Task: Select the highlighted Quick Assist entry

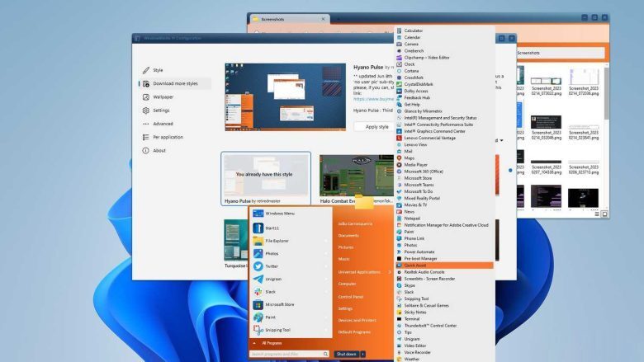Action: coord(444,266)
